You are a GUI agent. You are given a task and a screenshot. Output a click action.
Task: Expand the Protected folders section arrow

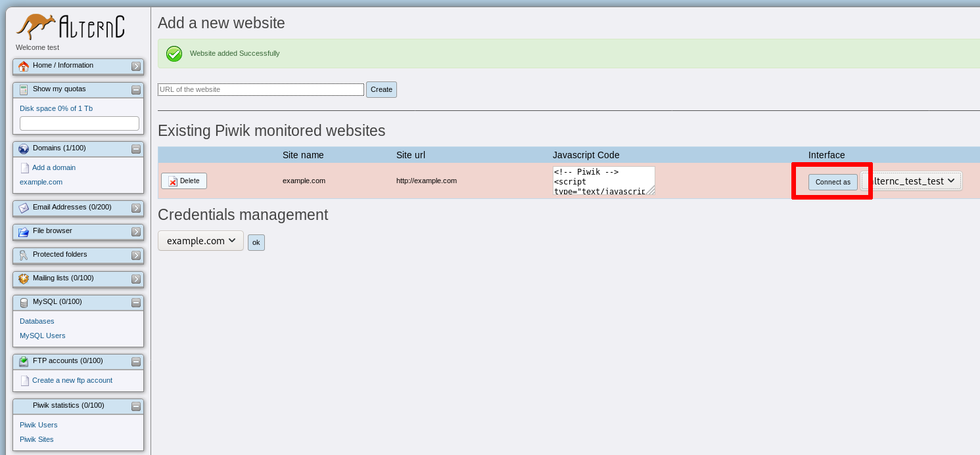click(136, 255)
